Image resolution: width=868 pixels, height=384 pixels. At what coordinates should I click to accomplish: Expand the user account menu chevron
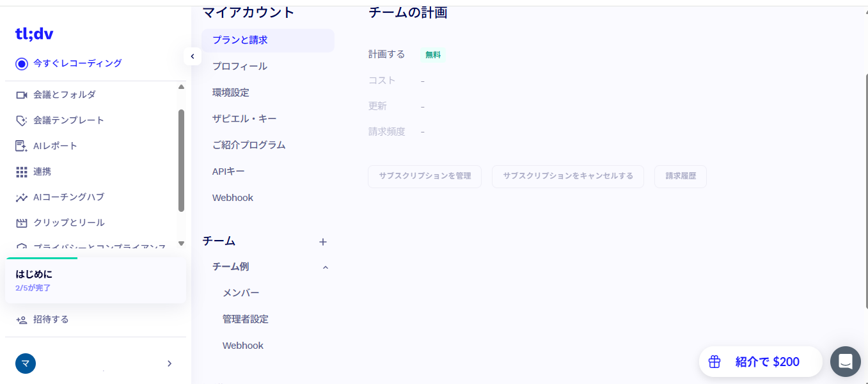pyautogui.click(x=170, y=364)
